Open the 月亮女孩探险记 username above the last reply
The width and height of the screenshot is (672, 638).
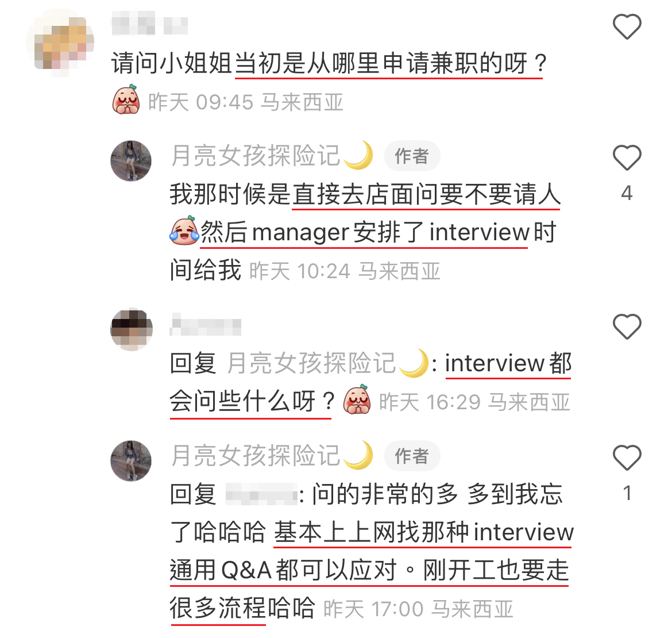[272, 455]
